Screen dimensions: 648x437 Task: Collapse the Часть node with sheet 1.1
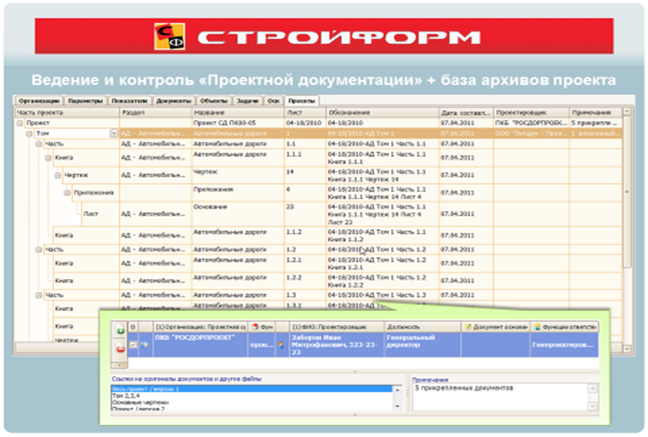(38, 144)
